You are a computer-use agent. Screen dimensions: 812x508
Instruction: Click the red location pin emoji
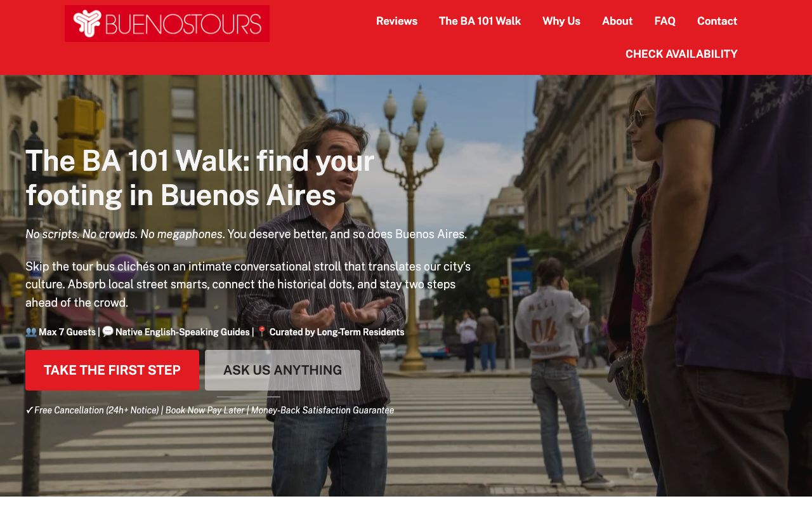point(261,331)
